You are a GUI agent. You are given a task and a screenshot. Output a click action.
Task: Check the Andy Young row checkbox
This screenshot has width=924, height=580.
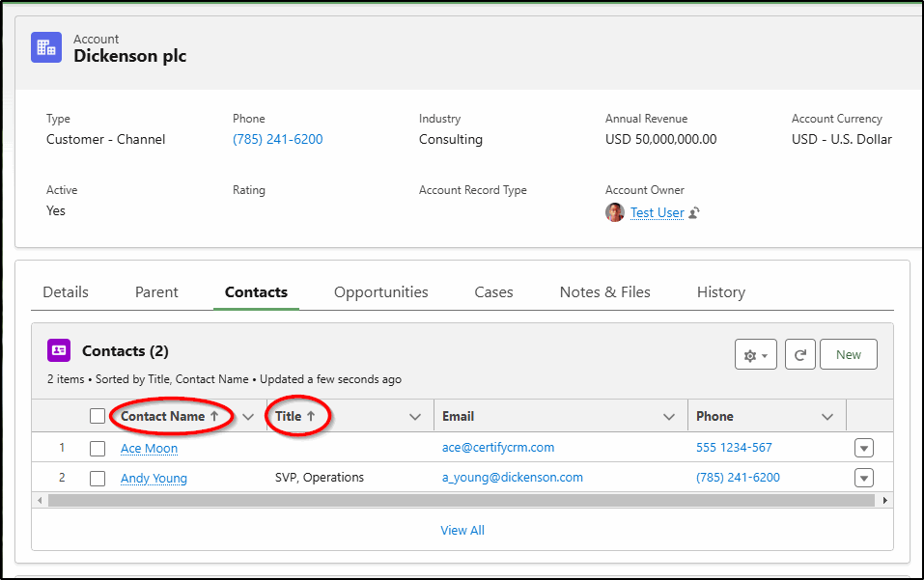98,478
